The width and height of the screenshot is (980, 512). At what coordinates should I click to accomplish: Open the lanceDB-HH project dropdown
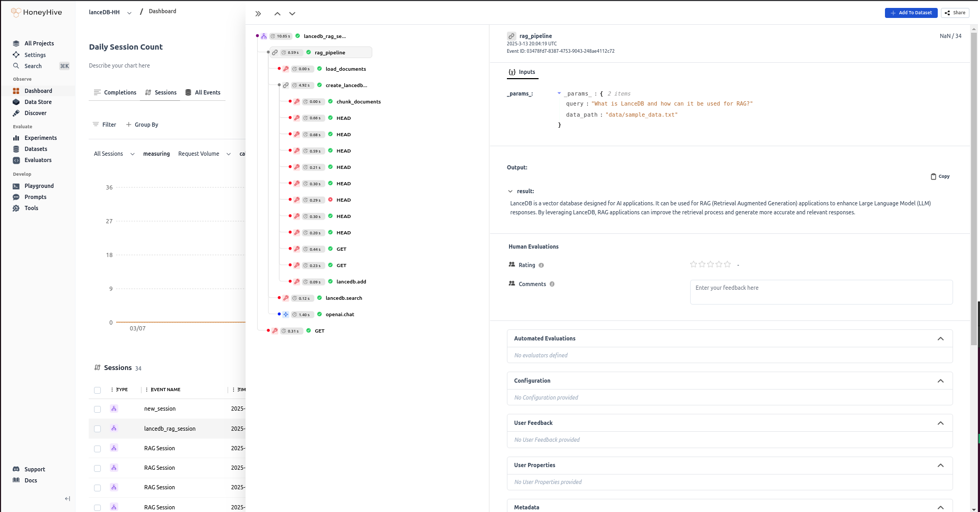coord(110,12)
